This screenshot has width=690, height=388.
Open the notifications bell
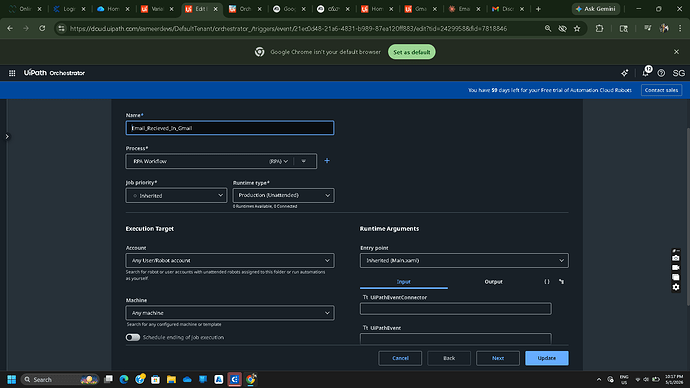pyautogui.click(x=646, y=73)
